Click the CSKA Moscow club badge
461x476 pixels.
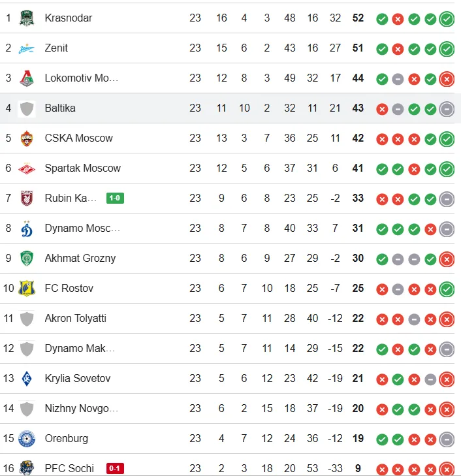(27, 138)
